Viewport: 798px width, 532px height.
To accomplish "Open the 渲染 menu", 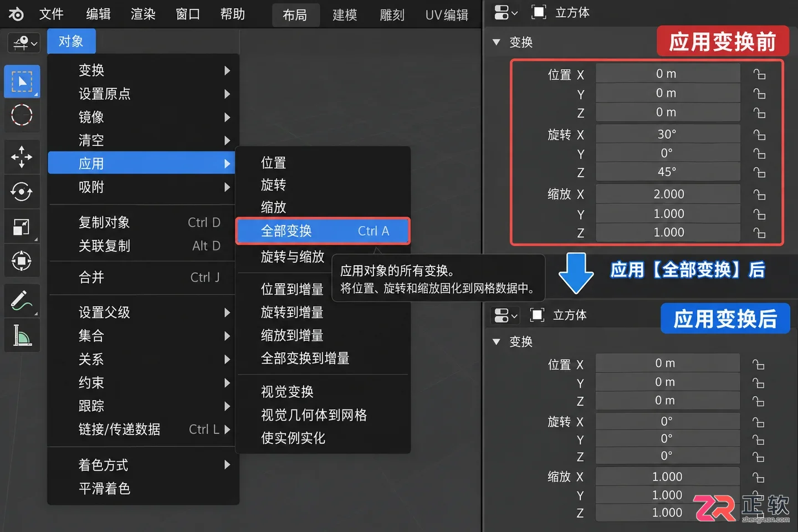I will click(x=143, y=14).
